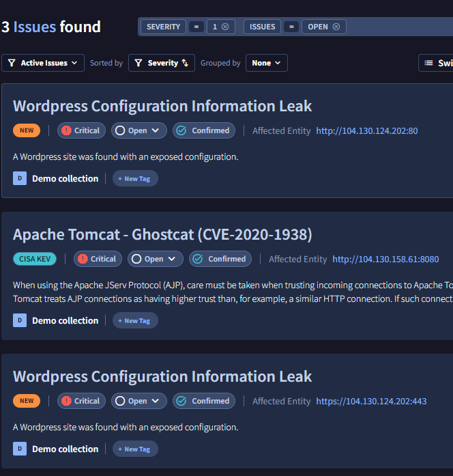Click the NEW badge on the last issue

(x=27, y=401)
